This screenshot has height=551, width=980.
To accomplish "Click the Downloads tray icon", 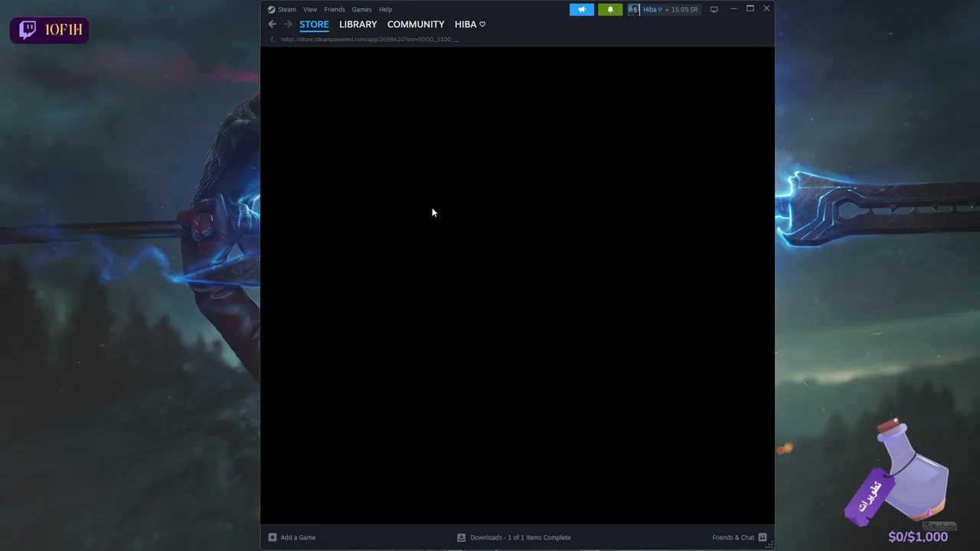I will tap(461, 537).
